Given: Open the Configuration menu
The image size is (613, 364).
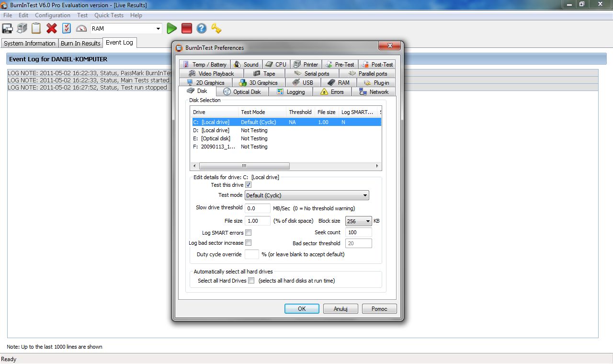Looking at the screenshot, I should [x=53, y=15].
